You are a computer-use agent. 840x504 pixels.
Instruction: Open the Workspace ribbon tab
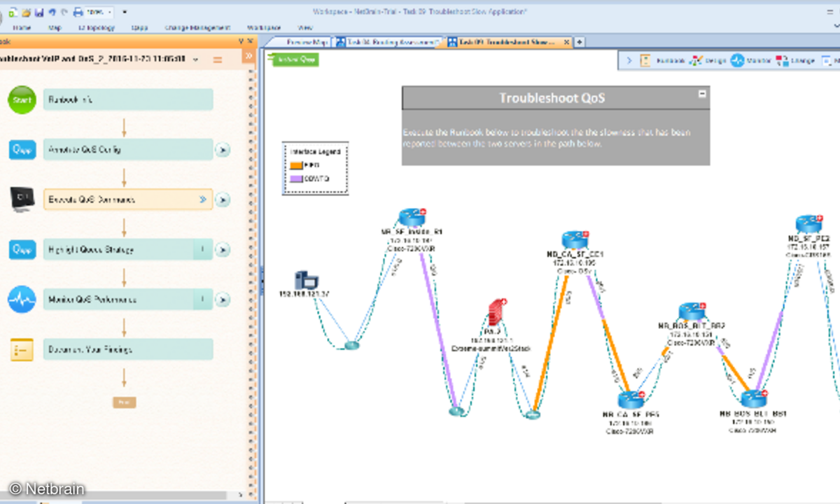(x=264, y=28)
